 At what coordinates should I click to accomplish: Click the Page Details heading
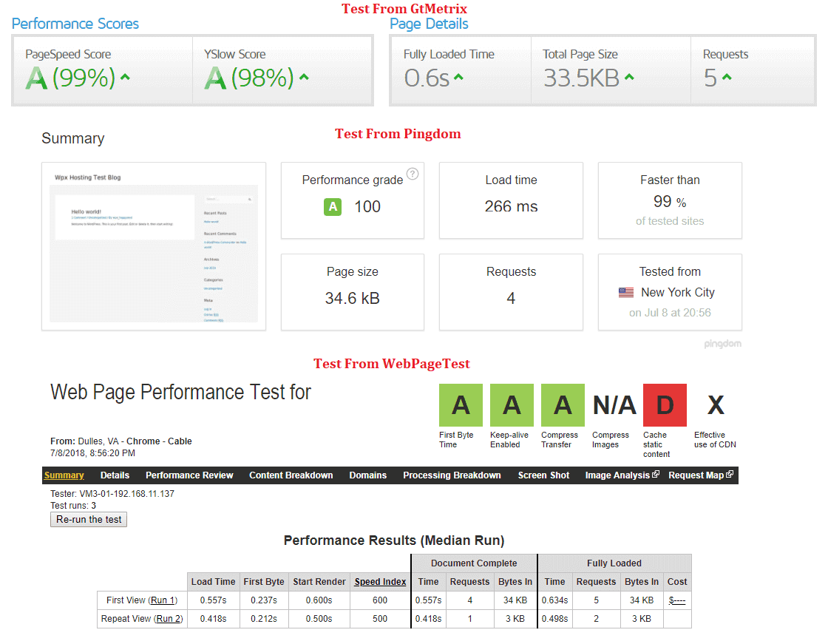coord(429,24)
